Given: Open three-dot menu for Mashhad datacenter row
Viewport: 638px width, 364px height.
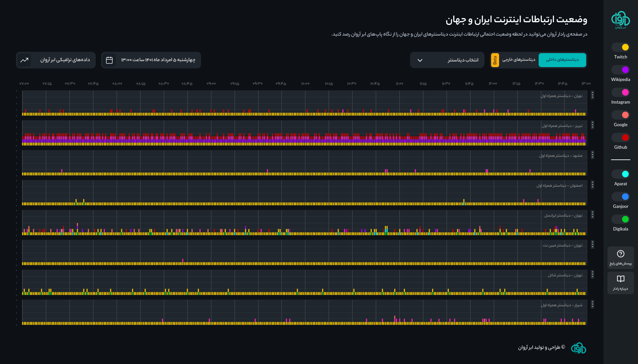Looking at the screenshot, I should click(x=592, y=155).
